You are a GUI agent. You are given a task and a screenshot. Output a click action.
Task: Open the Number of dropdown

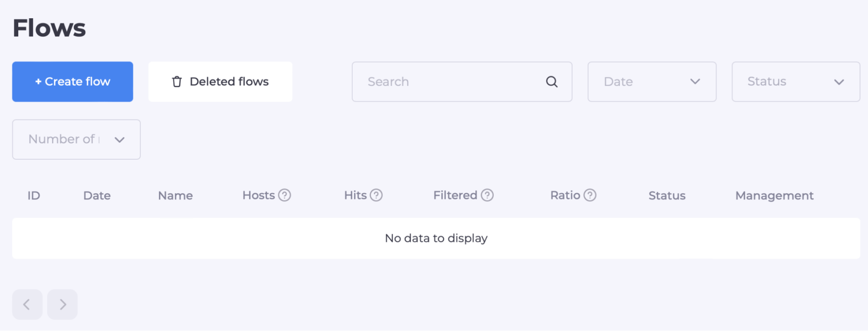[x=76, y=139]
